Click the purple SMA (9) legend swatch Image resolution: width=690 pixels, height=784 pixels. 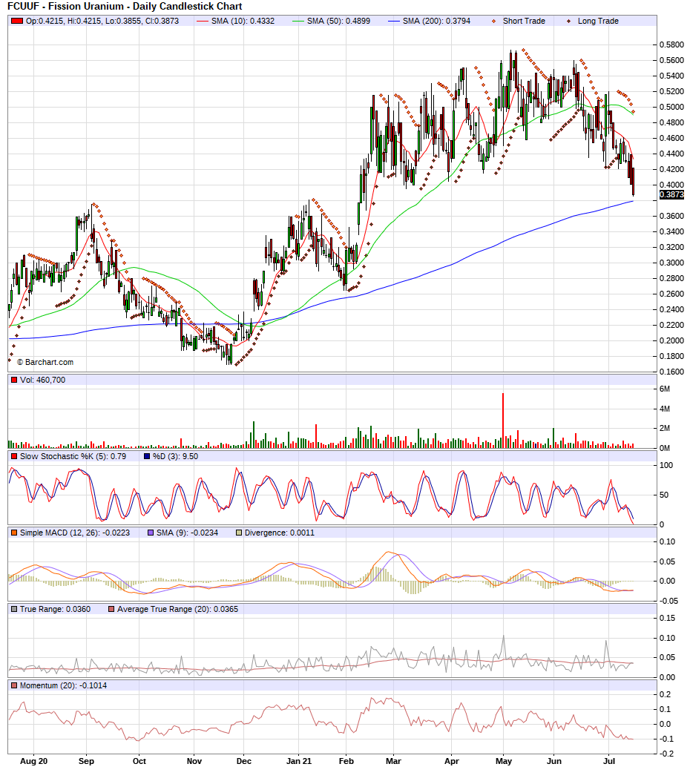coord(151,533)
